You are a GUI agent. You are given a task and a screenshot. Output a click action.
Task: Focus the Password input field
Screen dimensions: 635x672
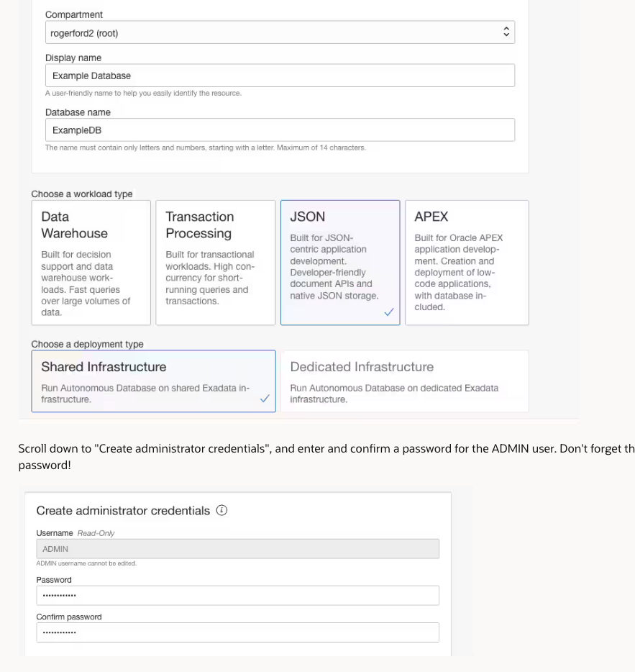[237, 596]
